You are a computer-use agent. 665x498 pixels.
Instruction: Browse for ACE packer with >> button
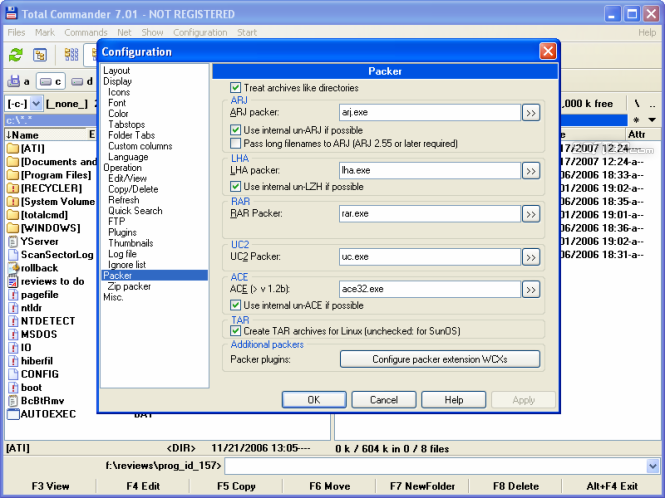pyautogui.click(x=531, y=290)
